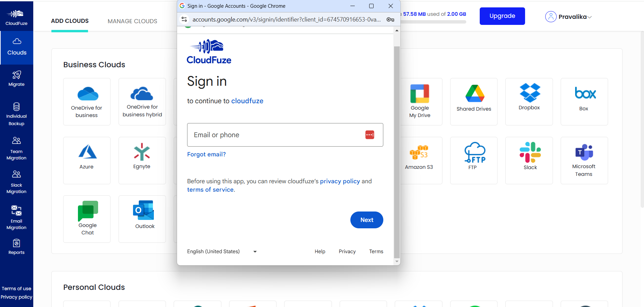Click the storage usage progress bar

pyautogui.click(x=433, y=22)
